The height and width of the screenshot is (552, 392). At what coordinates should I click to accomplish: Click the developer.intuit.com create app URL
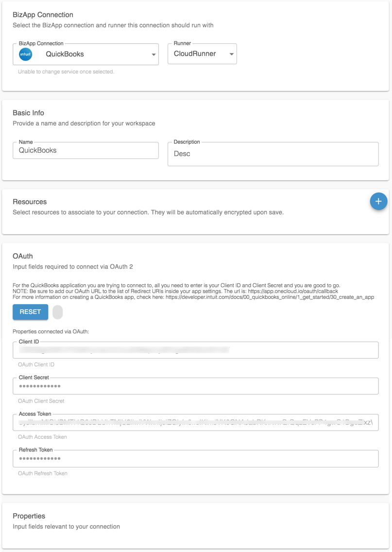[x=270, y=297]
